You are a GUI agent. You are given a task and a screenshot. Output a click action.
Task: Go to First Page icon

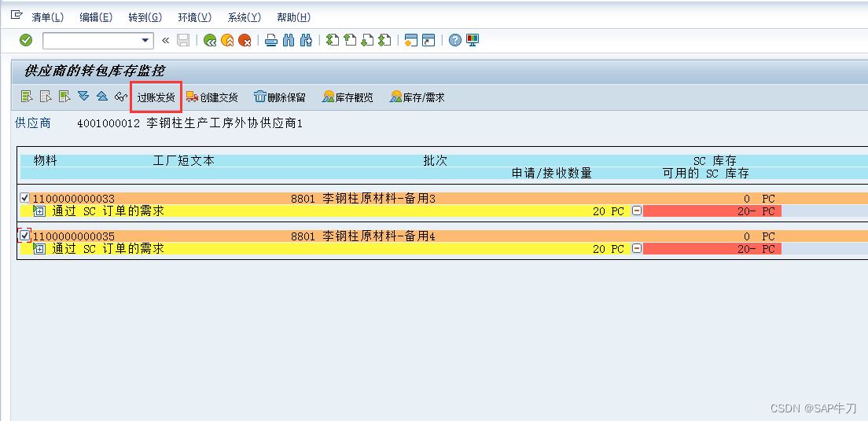(x=332, y=40)
